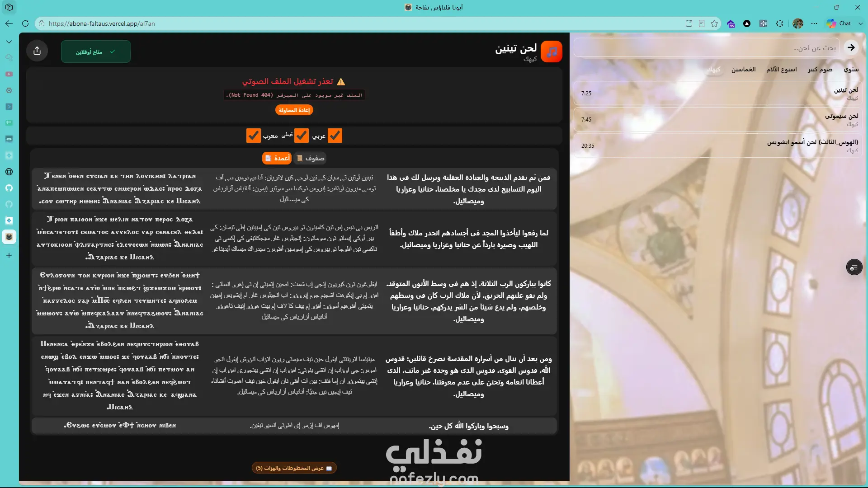Select the سنوي category tab
The height and width of the screenshot is (488, 868).
click(851, 70)
